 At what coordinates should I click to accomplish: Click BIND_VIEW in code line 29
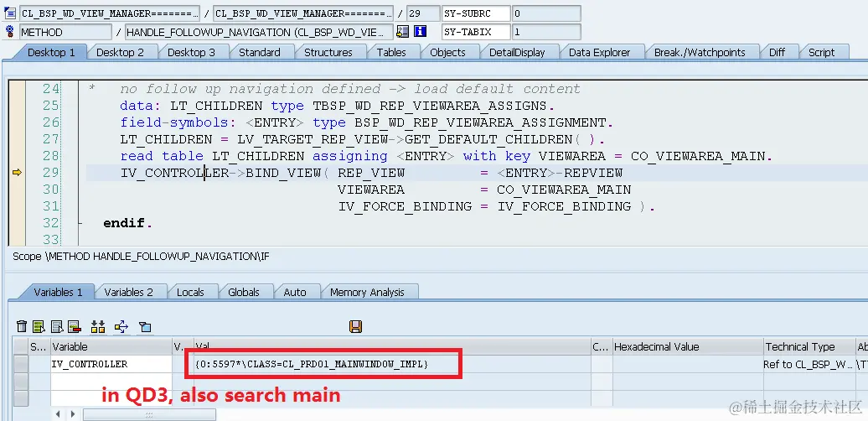283,173
